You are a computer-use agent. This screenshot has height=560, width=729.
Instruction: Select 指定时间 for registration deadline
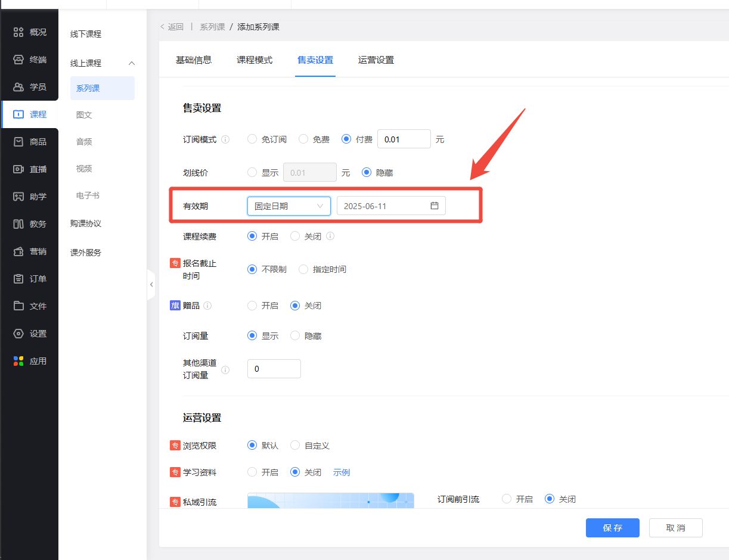303,269
